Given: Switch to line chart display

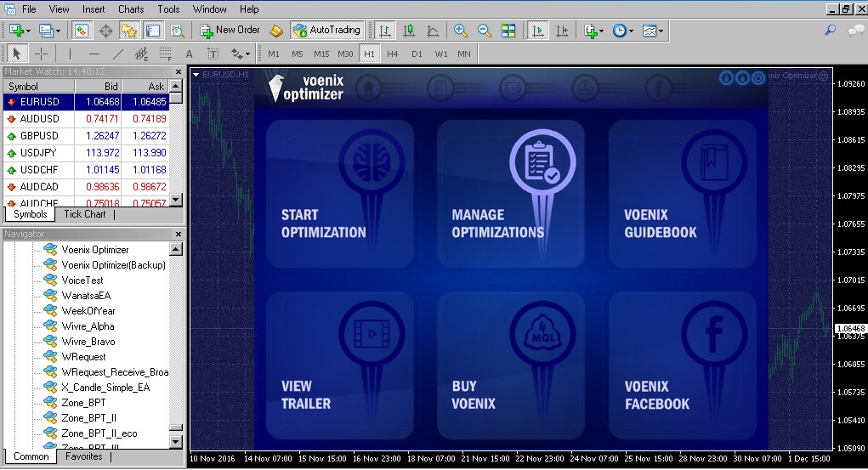Looking at the screenshot, I should click(x=433, y=31).
